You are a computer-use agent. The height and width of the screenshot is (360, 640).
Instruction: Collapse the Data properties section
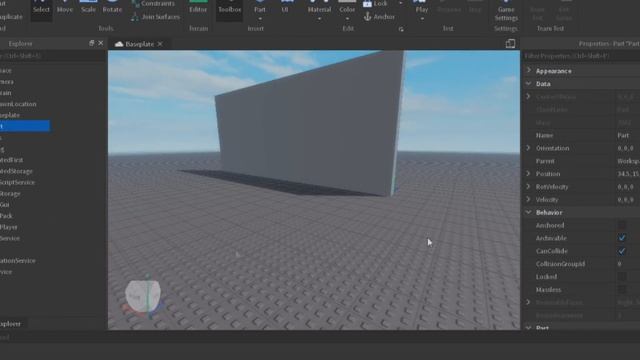pyautogui.click(x=529, y=83)
